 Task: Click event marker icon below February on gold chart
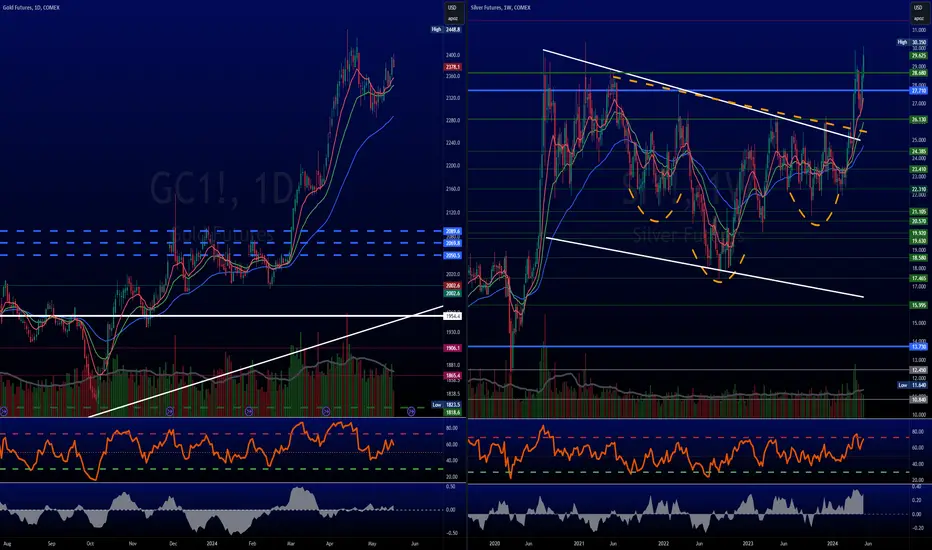(250, 411)
